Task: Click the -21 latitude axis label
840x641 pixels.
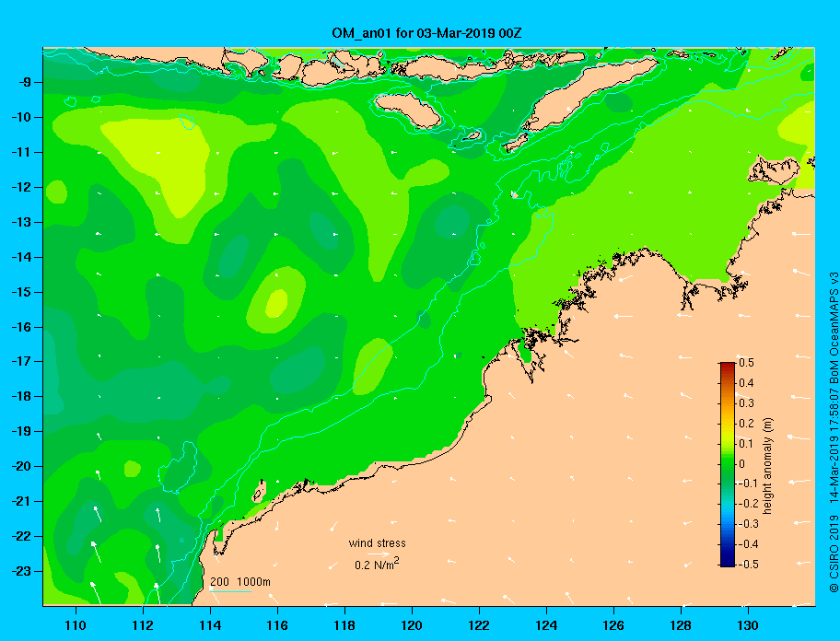Action: 22,501
